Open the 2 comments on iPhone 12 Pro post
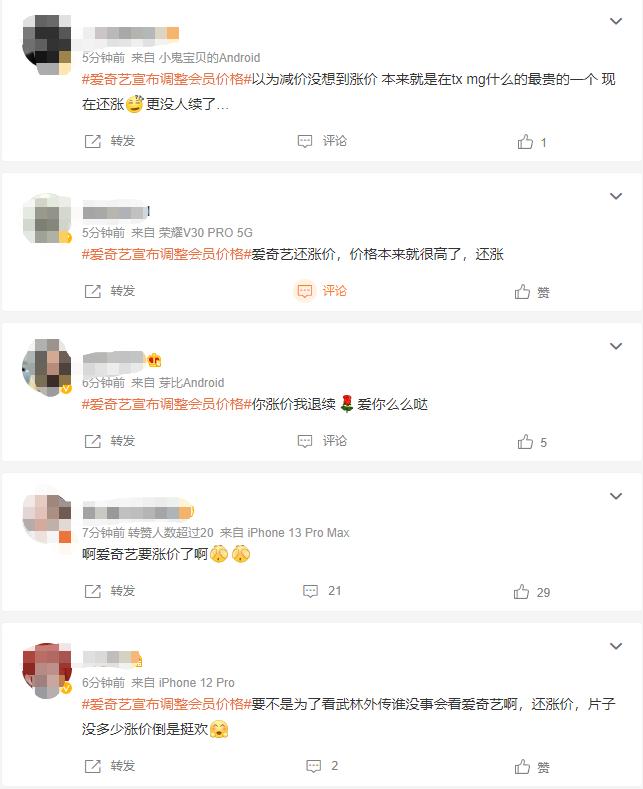 point(322,766)
